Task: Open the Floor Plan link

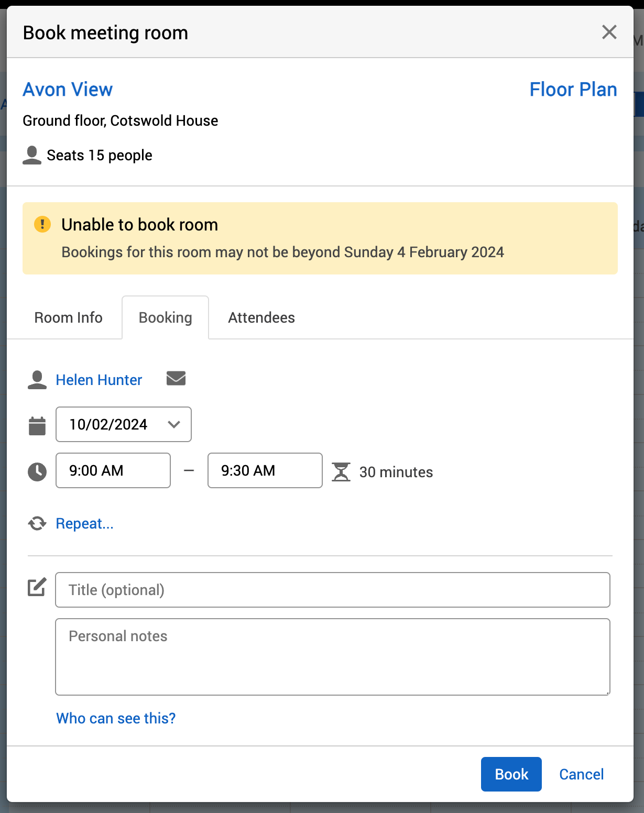Action: pos(573,90)
